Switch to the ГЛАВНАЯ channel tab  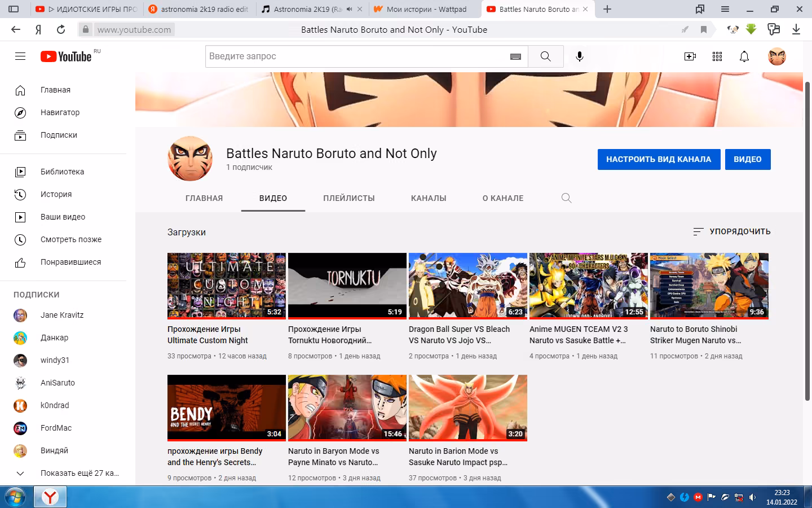(204, 198)
